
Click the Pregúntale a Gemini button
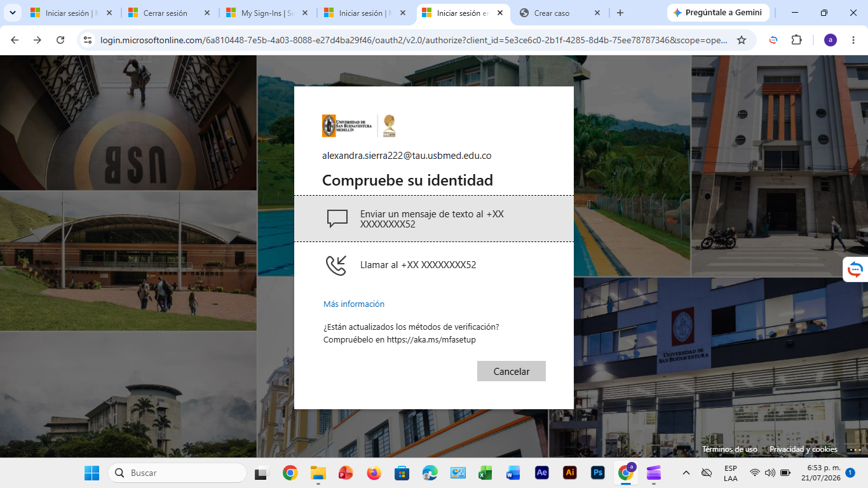(x=718, y=13)
